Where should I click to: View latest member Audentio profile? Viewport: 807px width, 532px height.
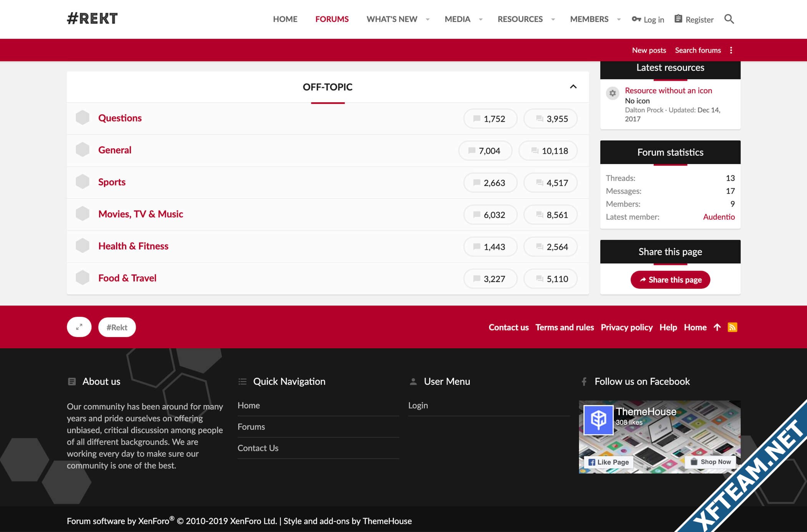pyautogui.click(x=719, y=217)
